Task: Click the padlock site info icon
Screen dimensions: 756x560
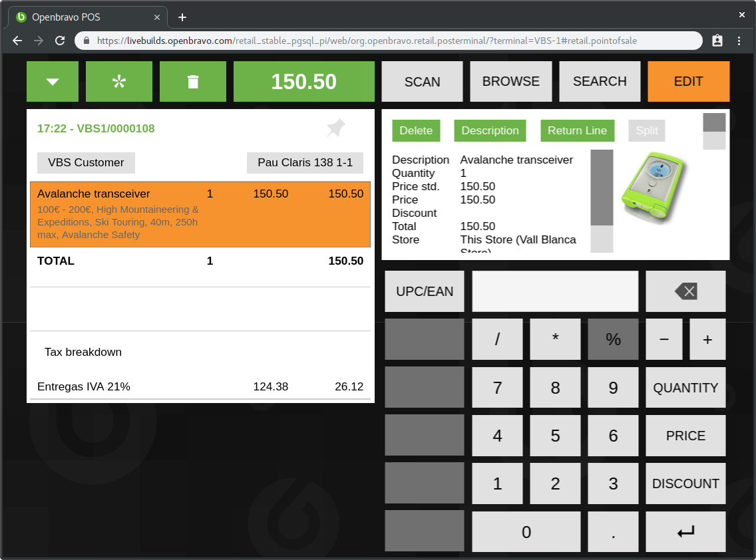Action: (x=87, y=41)
